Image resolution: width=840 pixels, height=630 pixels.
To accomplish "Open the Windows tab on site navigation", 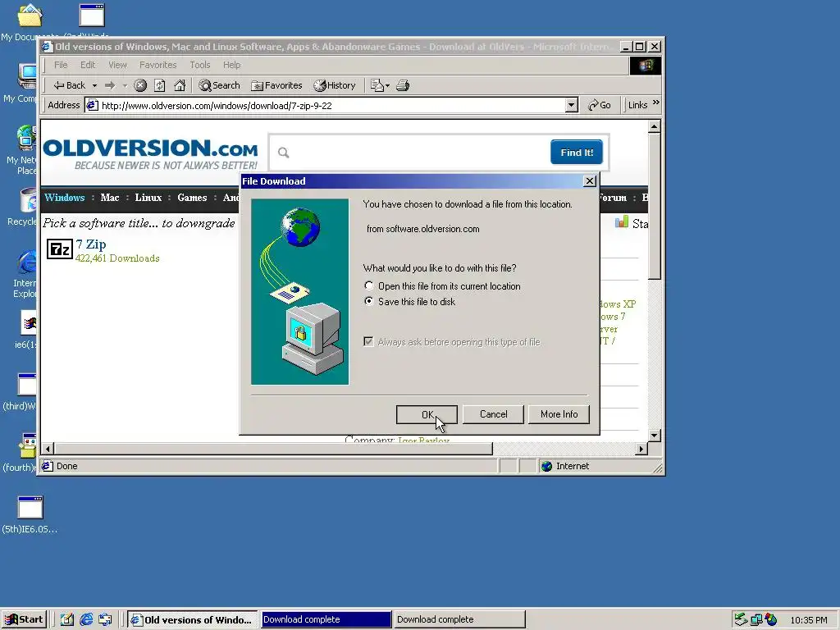I will 64,198.
